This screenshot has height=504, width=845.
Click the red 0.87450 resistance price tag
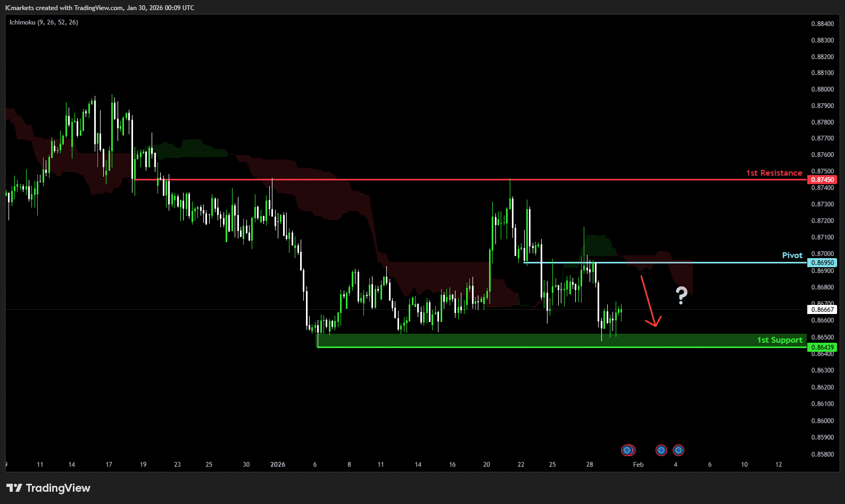[x=822, y=180]
